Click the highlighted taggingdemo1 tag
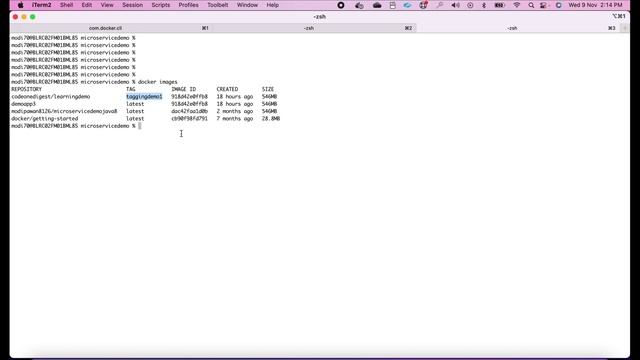 click(x=144, y=97)
